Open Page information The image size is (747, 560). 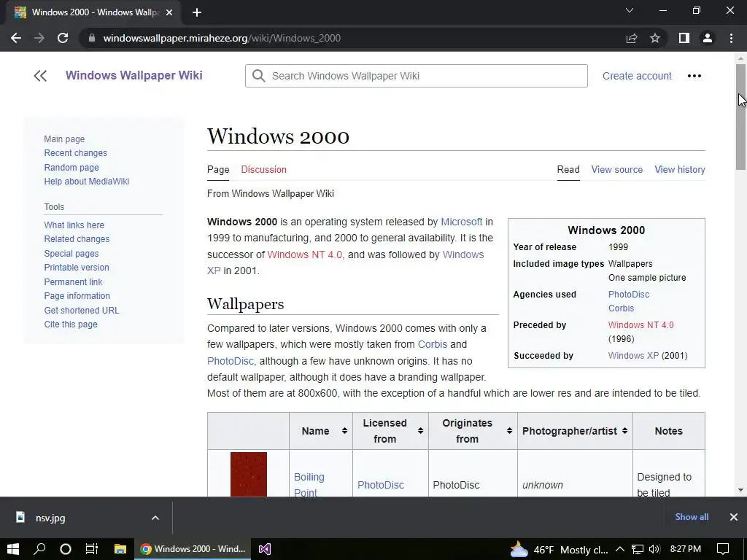click(77, 296)
